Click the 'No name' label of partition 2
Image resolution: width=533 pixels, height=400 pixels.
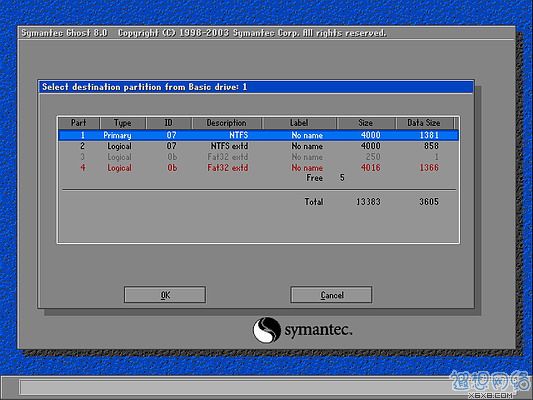(x=307, y=146)
